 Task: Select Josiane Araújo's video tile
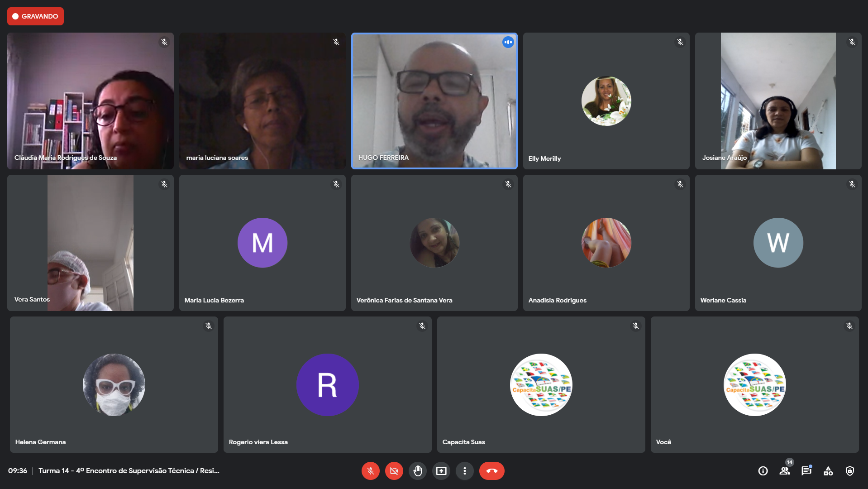[778, 101]
